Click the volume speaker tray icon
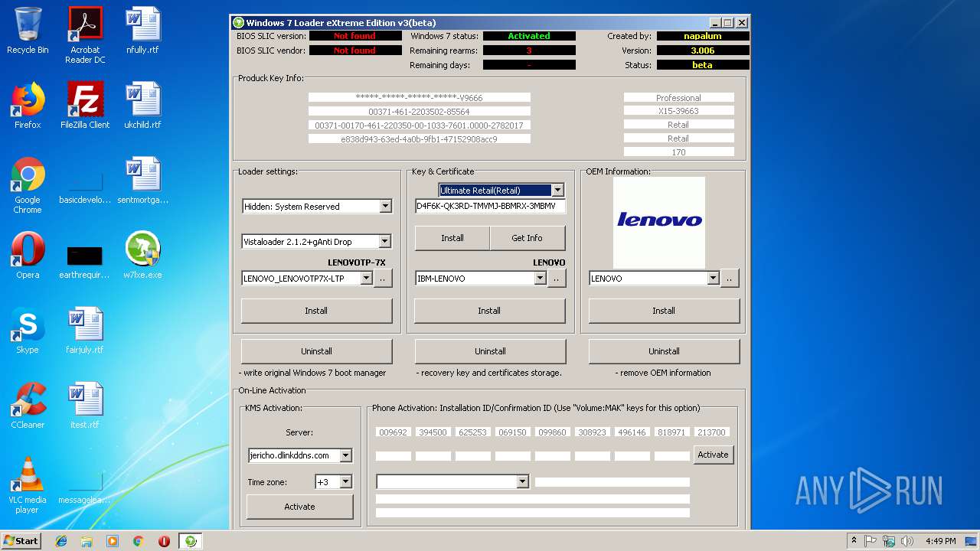The height and width of the screenshot is (551, 980). click(x=907, y=541)
